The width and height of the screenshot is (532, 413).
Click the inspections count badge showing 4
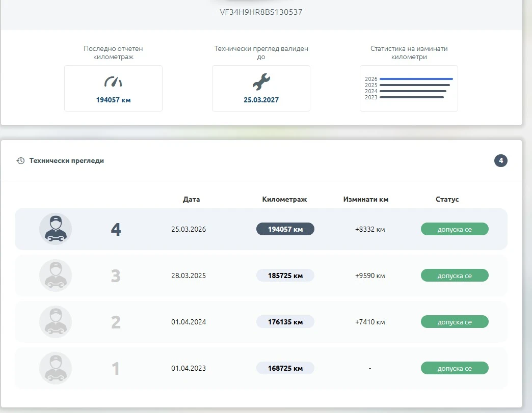click(501, 161)
